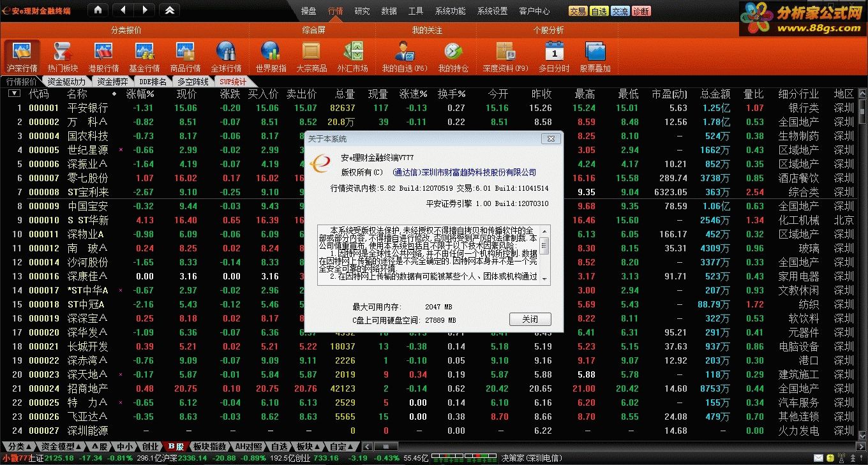The width and height of the screenshot is (868, 465).
Task: Sort by the 涨幅% column header
Action: 140,94
